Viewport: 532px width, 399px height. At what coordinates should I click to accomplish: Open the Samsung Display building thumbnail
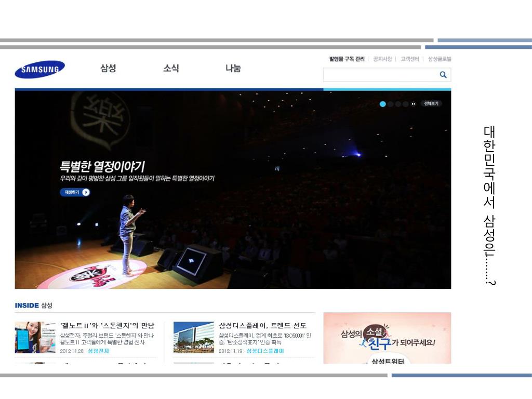(194, 337)
